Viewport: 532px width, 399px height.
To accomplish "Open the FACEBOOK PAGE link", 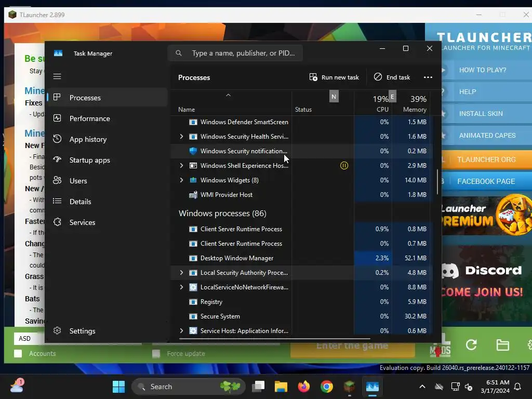I will [487, 181].
